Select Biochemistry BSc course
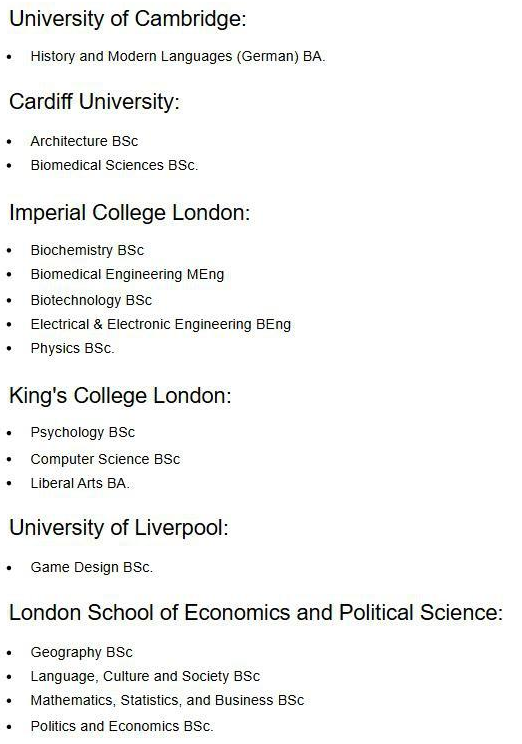This screenshot has height=744, width=522. (x=87, y=250)
